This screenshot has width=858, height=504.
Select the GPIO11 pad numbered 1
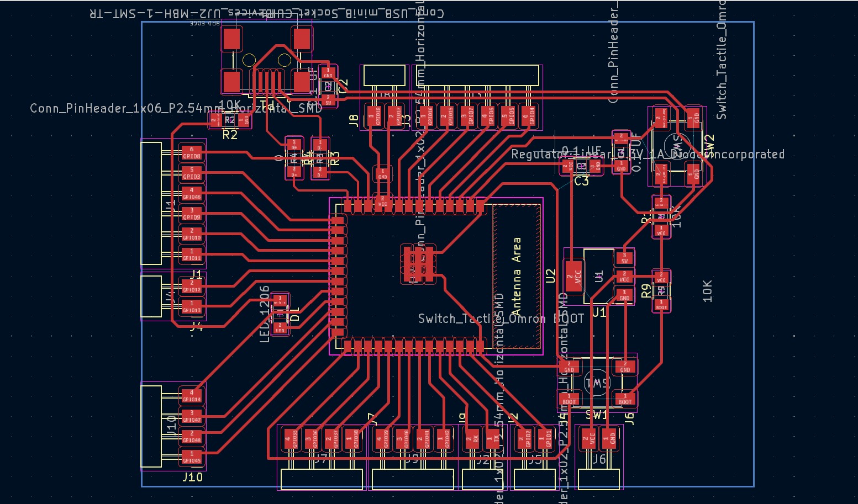(192, 255)
